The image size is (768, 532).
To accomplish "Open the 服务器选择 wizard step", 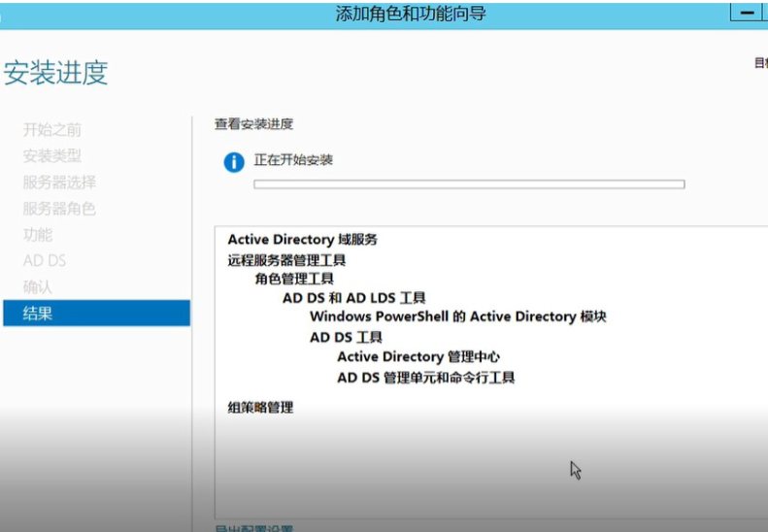I will [x=59, y=183].
